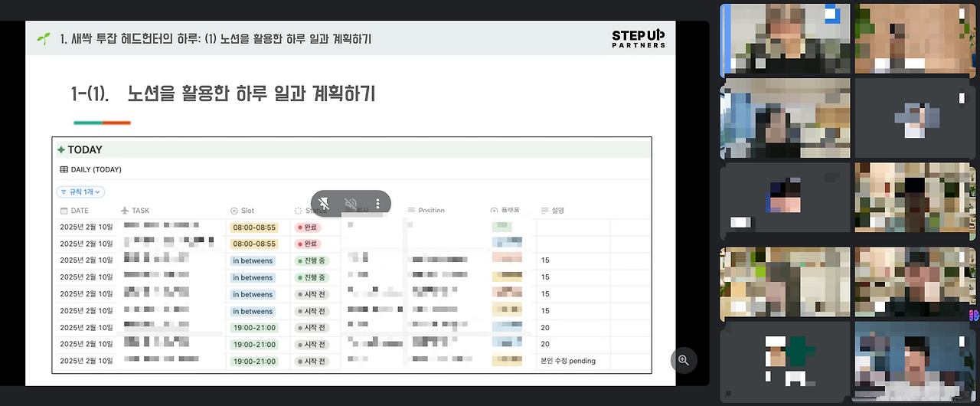Click the 플랫폼 column header
Image resolution: width=980 pixels, height=406 pixels.
pos(506,211)
